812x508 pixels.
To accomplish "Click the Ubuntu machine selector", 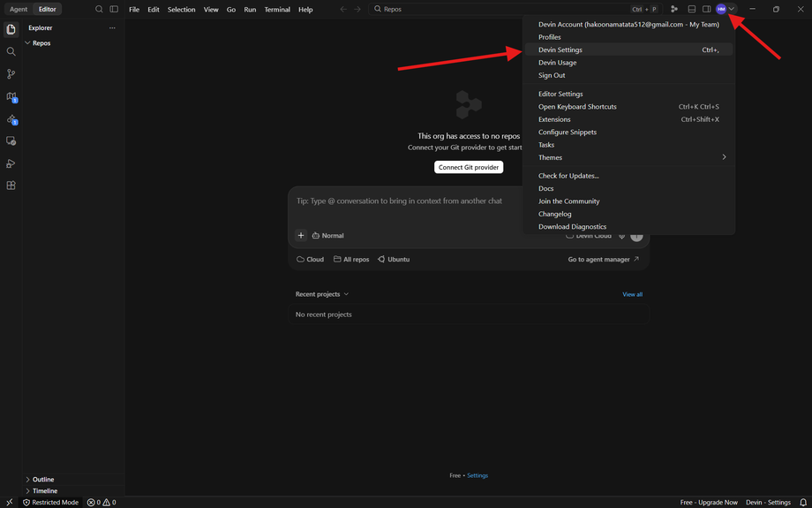I will pyautogui.click(x=394, y=259).
